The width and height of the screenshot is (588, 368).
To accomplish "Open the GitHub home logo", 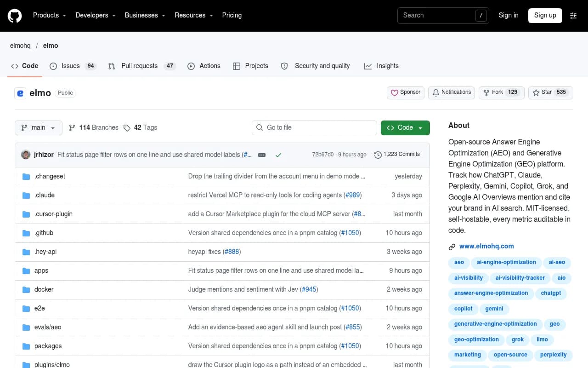I will [15, 16].
